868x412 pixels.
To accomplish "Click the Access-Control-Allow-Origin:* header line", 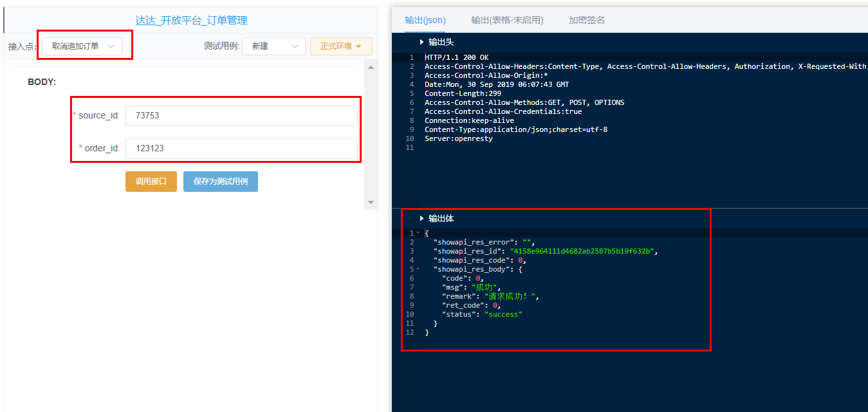I will tap(486, 75).
